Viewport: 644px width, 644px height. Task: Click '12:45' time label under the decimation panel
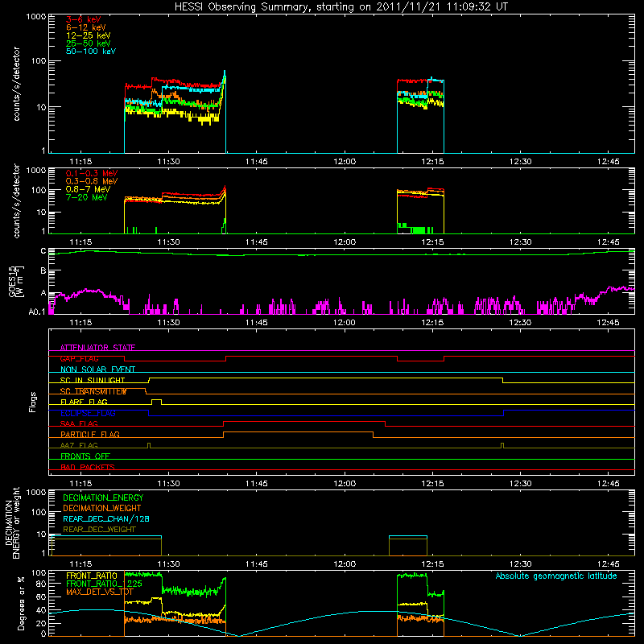tap(609, 564)
